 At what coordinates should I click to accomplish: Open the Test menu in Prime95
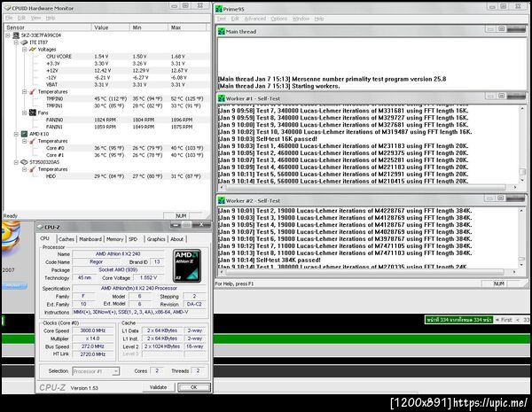click(221, 19)
